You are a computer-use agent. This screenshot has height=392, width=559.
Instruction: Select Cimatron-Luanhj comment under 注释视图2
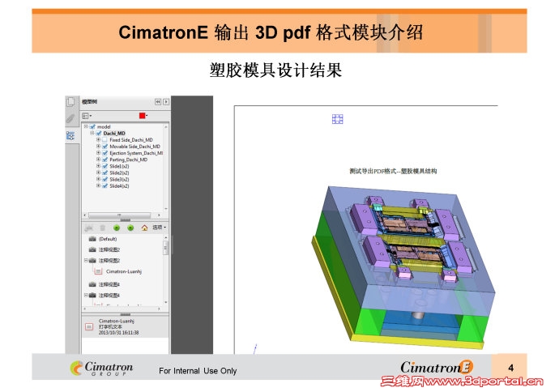124,271
